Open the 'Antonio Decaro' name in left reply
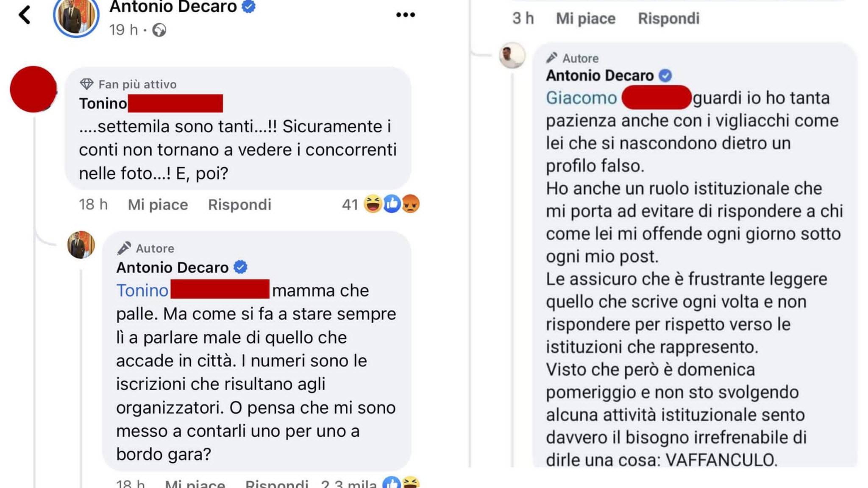The width and height of the screenshot is (868, 488). pyautogui.click(x=172, y=268)
